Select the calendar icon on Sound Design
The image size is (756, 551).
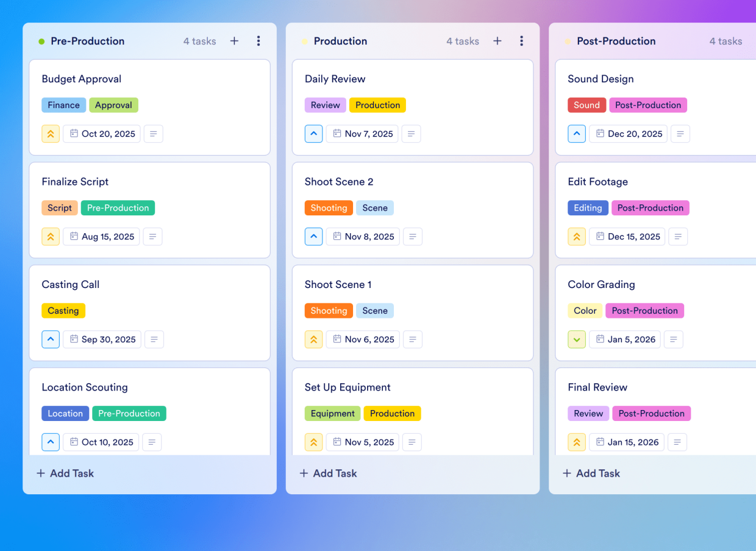coord(599,133)
